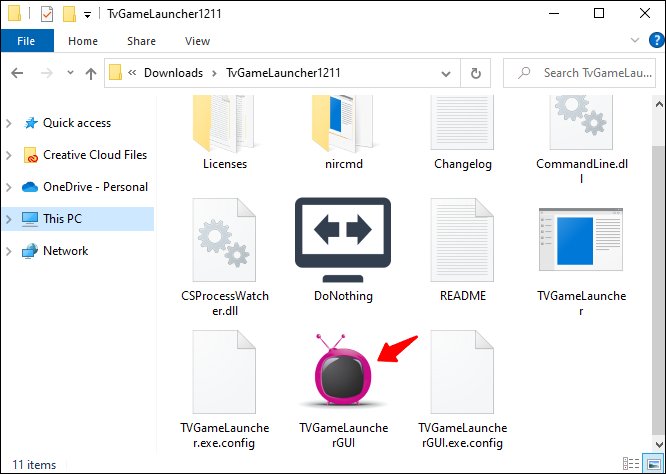The image size is (666, 474).
Task: Open the recent locations dropdown
Action: pos(71,73)
